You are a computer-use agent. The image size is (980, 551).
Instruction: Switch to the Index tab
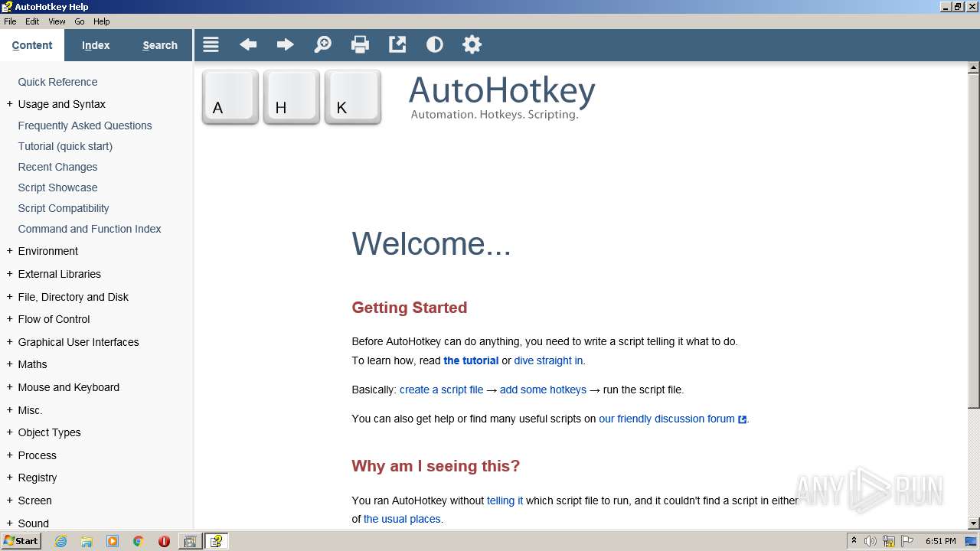click(x=96, y=45)
